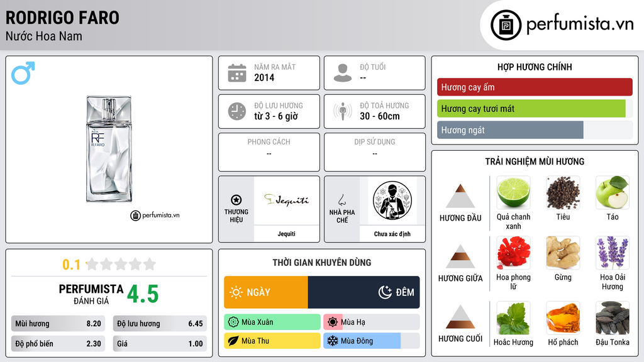The image size is (644, 362).
Task: Click the perfumer round illustration
Action: (392, 200)
